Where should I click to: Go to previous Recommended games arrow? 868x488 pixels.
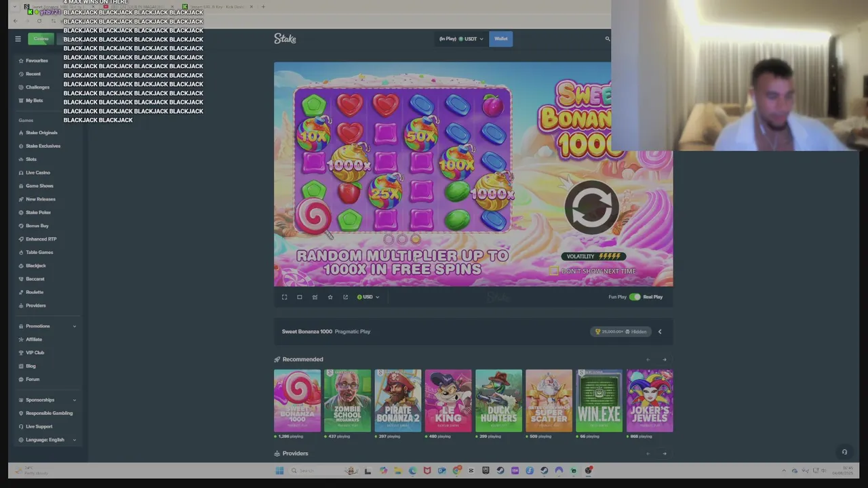tap(648, 360)
